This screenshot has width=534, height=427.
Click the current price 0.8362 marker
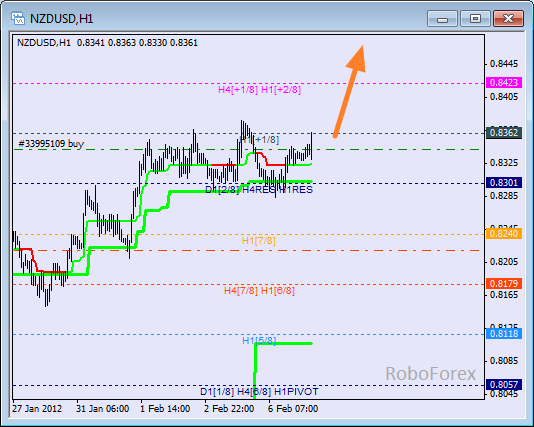[x=504, y=132]
